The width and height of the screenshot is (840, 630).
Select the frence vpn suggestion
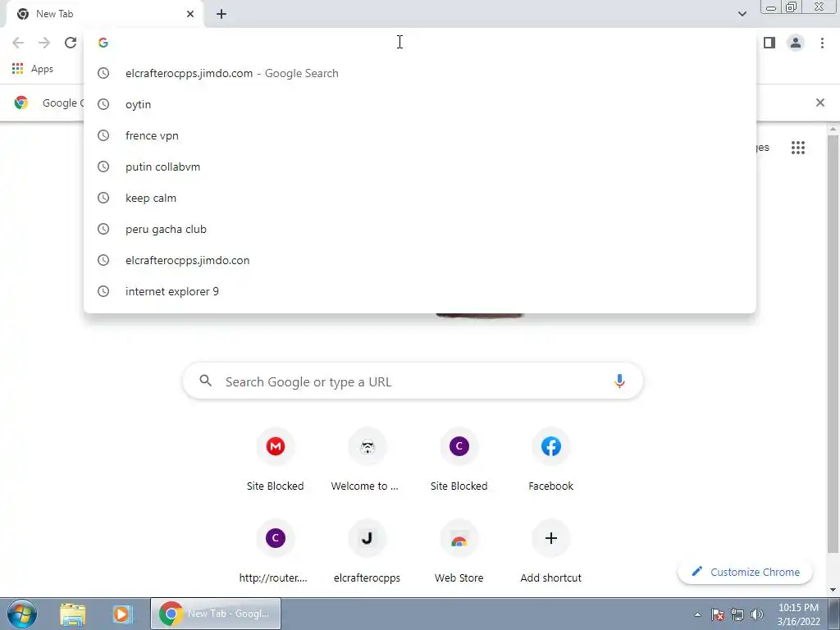pyautogui.click(x=419, y=135)
